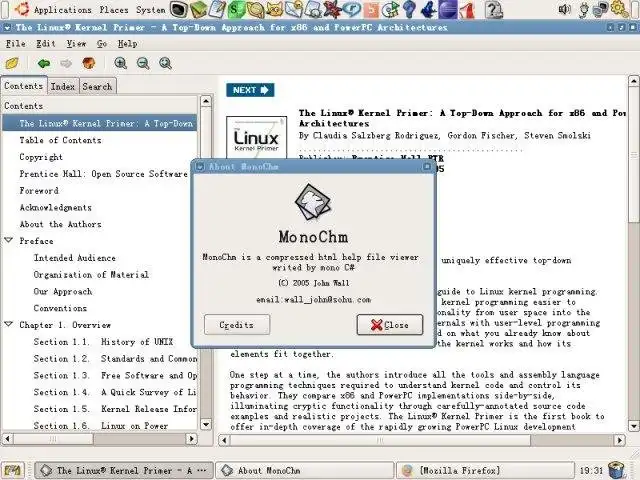Zoom in with the plus magnifier icon
The width and height of the screenshot is (640, 480).
(x=120, y=63)
